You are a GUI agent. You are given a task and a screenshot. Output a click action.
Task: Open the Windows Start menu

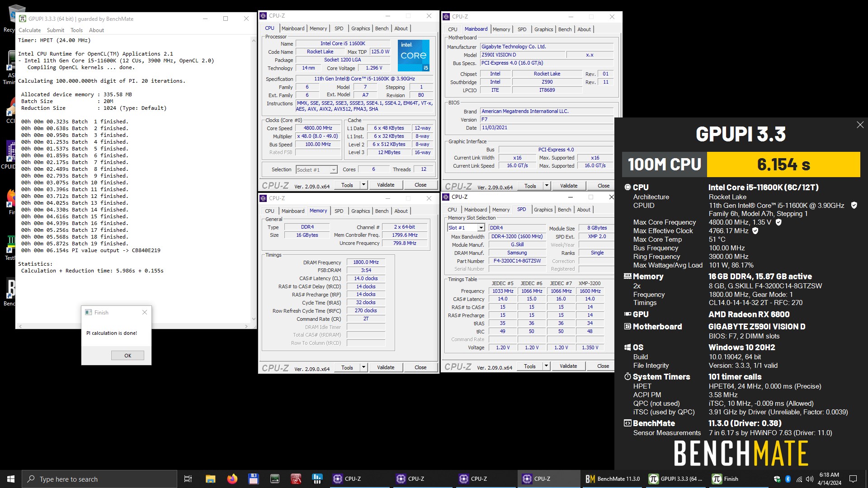[x=11, y=479]
